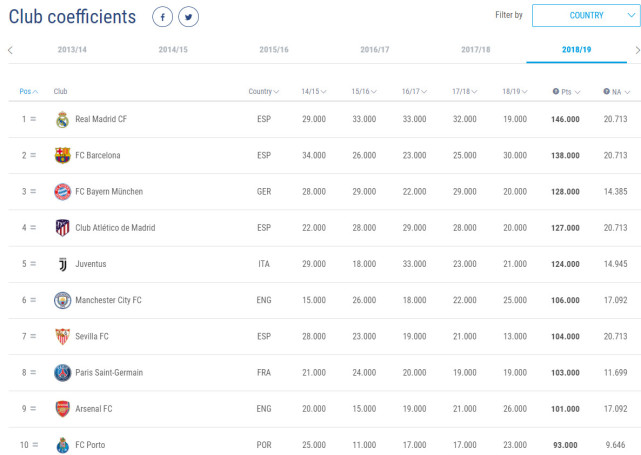The height and width of the screenshot is (455, 641).
Task: Share on Facebook icon
Action: 163,17
